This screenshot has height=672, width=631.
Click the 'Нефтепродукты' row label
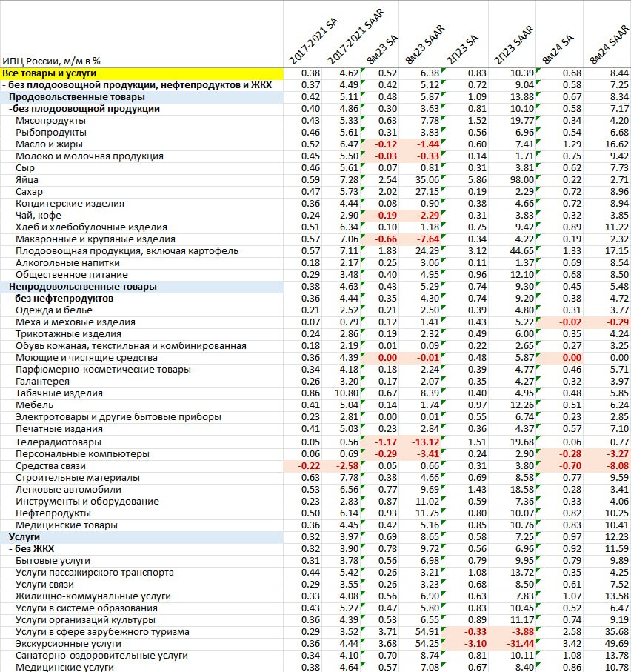coord(53,513)
